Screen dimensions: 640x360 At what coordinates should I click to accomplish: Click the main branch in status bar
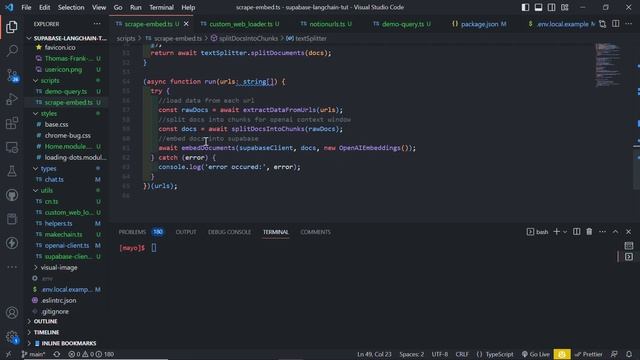[33, 354]
